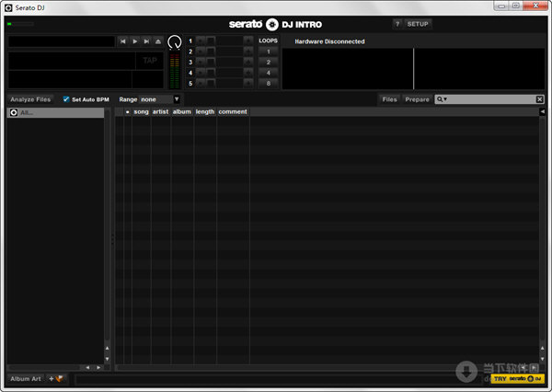552x392 pixels.
Task: Uncheck Set Auto BPM checkbox
Action: pyautogui.click(x=66, y=99)
